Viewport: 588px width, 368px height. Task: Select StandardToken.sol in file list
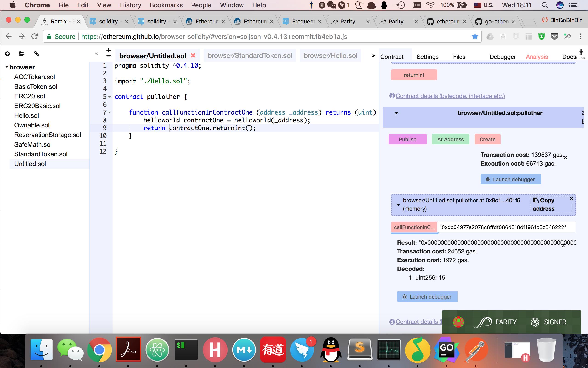pos(41,154)
